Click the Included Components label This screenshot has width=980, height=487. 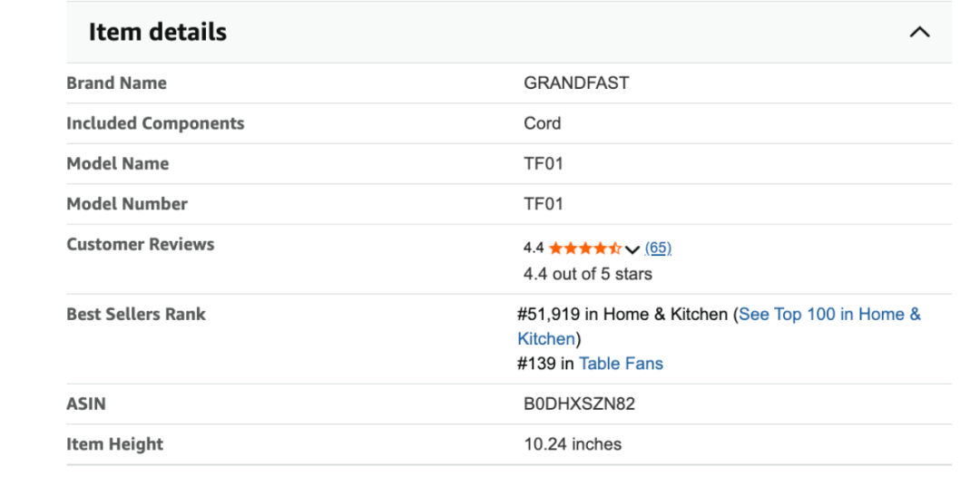pos(155,123)
